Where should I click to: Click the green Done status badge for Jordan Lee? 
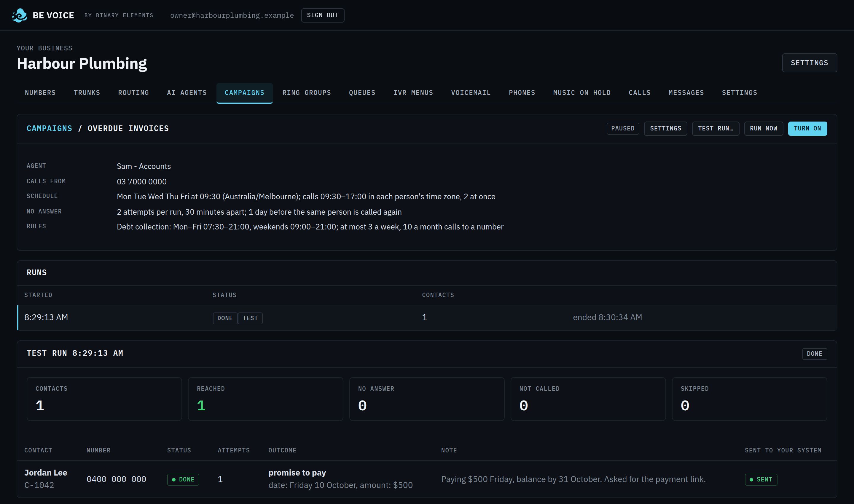[x=183, y=480]
